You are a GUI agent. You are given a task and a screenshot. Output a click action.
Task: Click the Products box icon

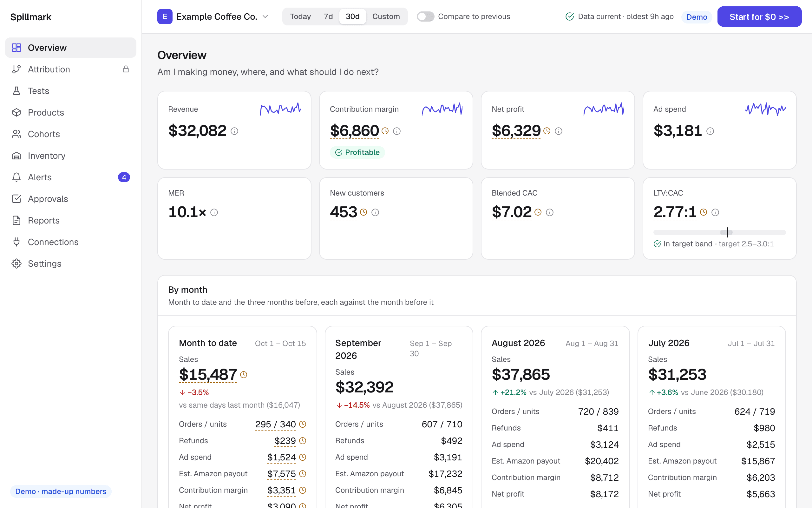16,112
